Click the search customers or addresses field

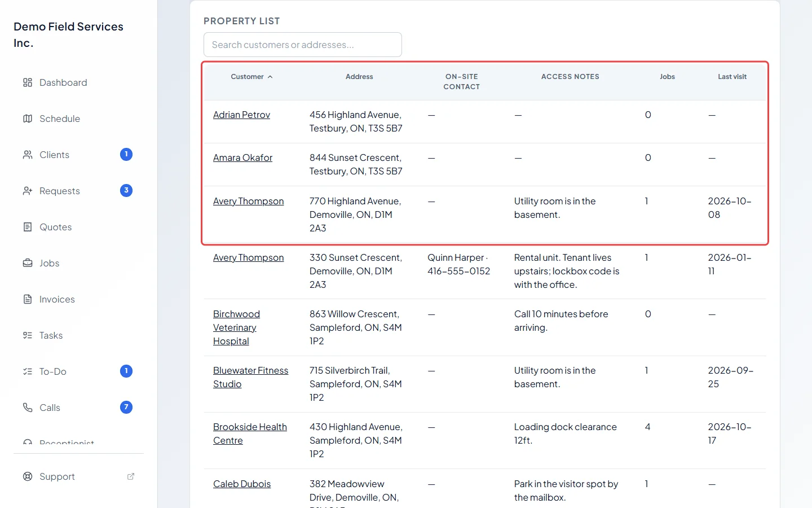coord(303,45)
